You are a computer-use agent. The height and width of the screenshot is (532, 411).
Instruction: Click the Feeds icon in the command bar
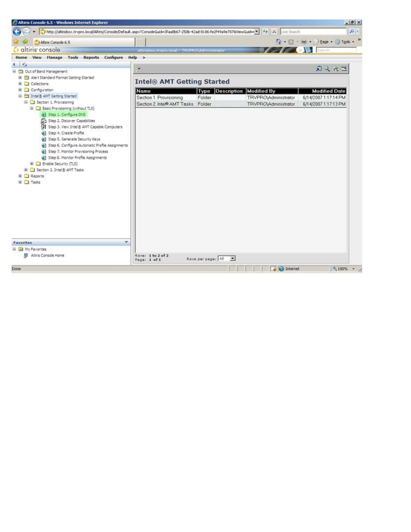point(291,42)
